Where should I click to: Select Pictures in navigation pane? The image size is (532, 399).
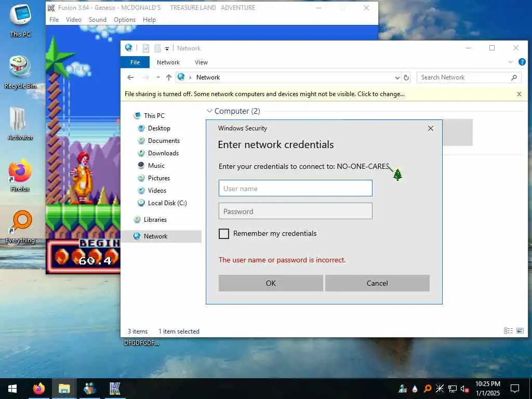coord(159,178)
